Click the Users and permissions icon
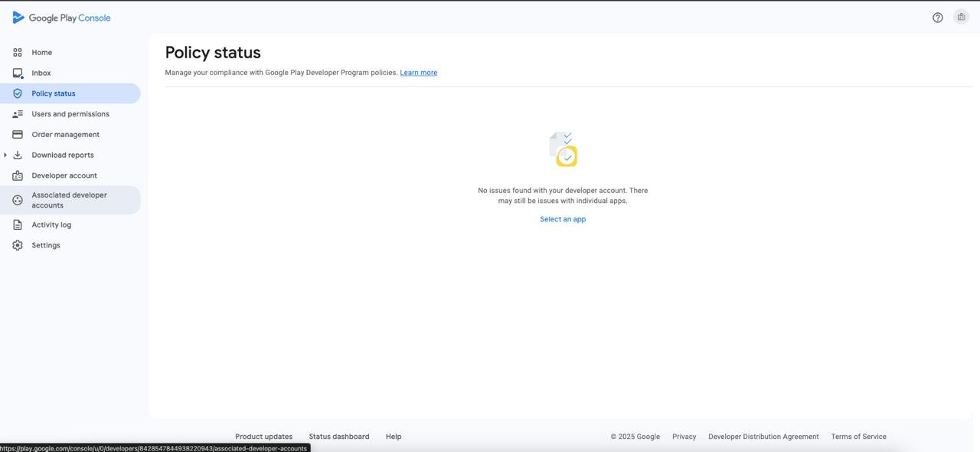The image size is (980, 452). 18,114
